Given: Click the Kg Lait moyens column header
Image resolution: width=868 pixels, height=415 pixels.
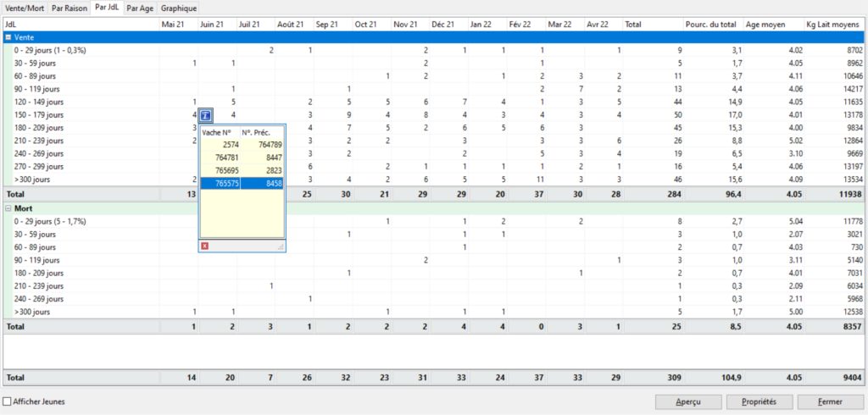Looking at the screenshot, I should [834, 25].
